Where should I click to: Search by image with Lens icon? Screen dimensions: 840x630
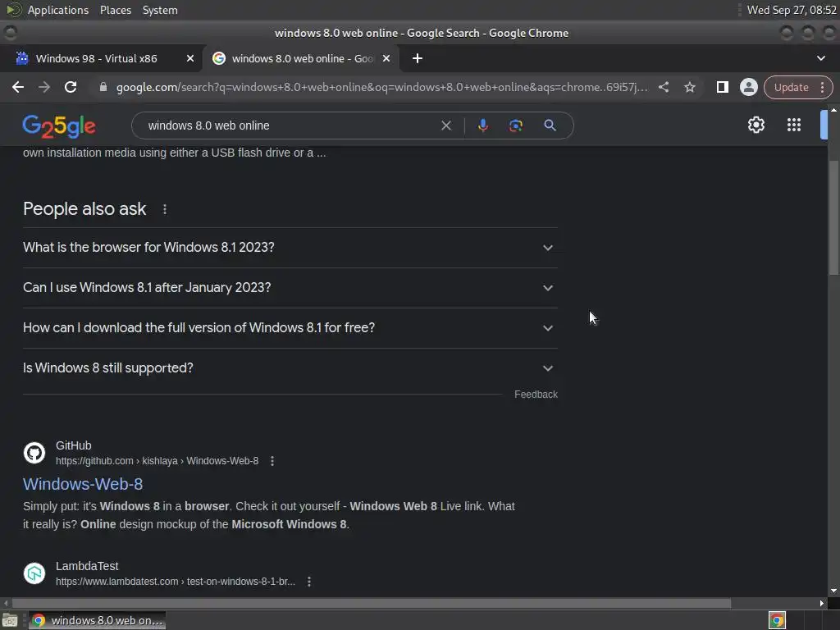[x=515, y=126]
